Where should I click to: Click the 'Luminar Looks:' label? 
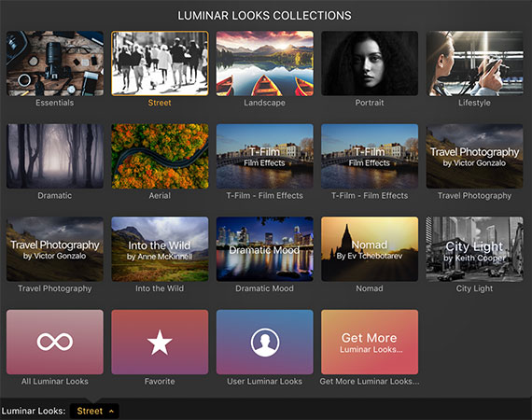click(34, 411)
